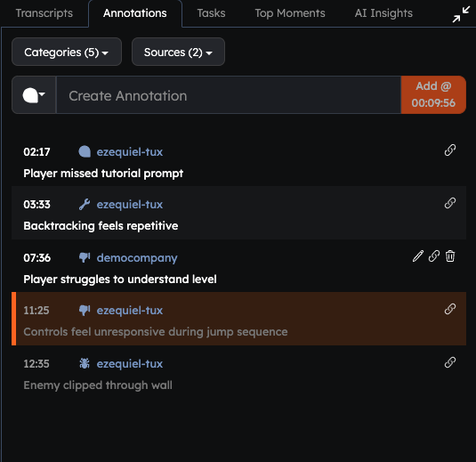Switch to the Transcripts tab
This screenshot has height=462, width=476.
pyautogui.click(x=44, y=13)
